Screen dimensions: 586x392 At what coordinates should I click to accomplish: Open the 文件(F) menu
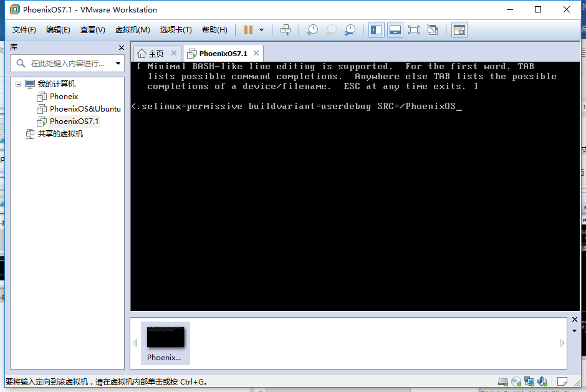point(24,30)
